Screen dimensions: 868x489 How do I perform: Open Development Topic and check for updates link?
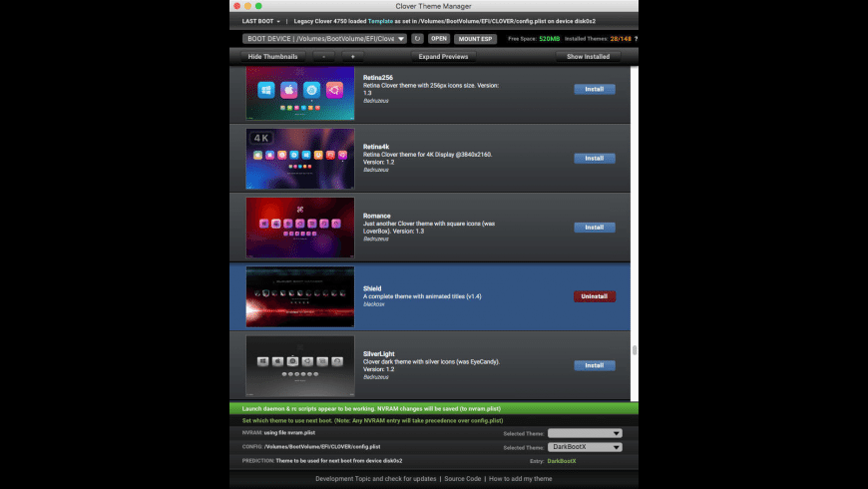tap(376, 479)
